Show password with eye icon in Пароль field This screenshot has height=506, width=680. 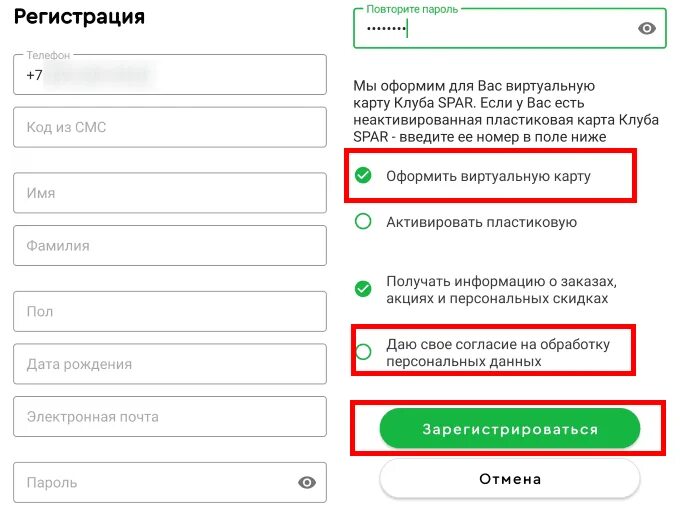click(307, 482)
